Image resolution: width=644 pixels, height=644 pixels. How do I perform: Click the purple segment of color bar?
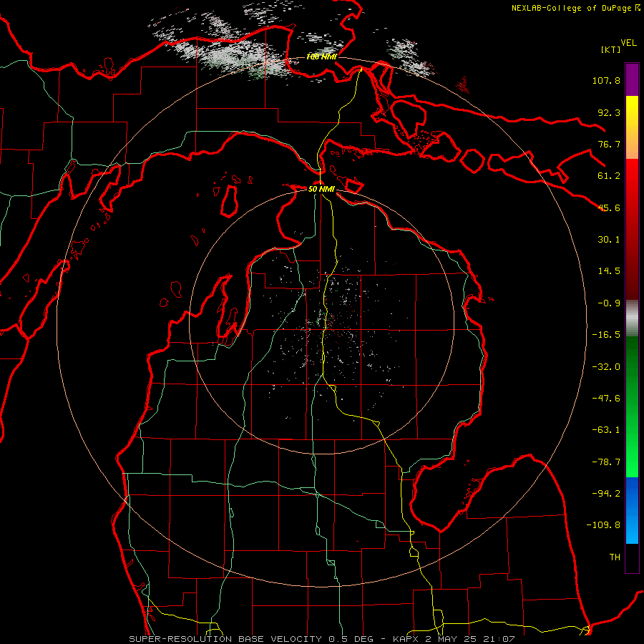(x=632, y=79)
